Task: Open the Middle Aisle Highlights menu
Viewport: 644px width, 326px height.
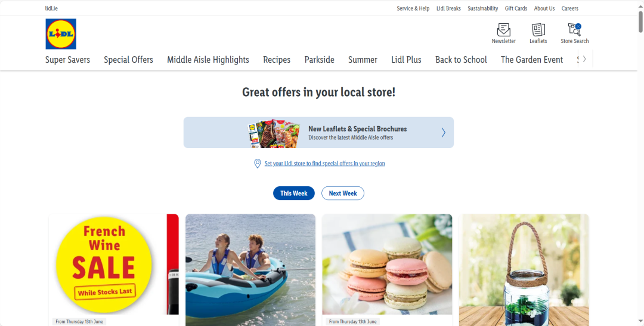Action: click(x=208, y=60)
